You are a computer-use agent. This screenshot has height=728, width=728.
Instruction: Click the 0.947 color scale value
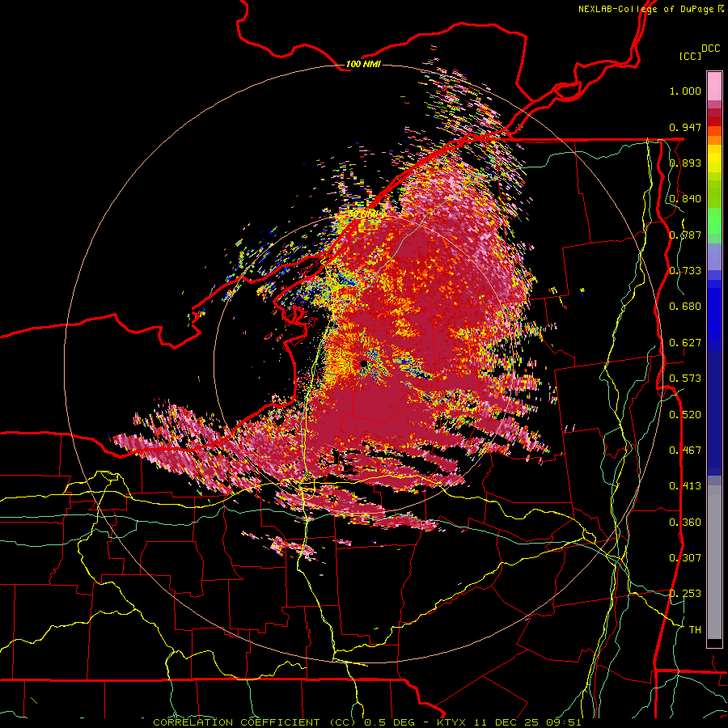click(685, 127)
